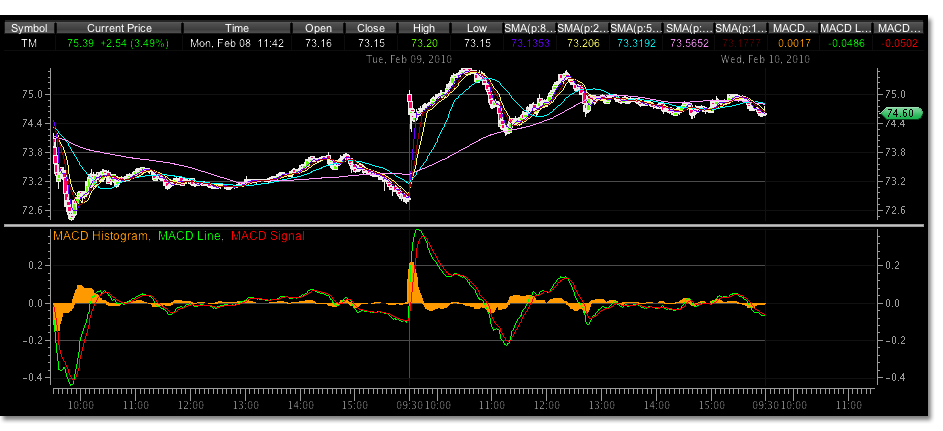
Task: Select the SMA(p:5 column header
Action: 635,29
